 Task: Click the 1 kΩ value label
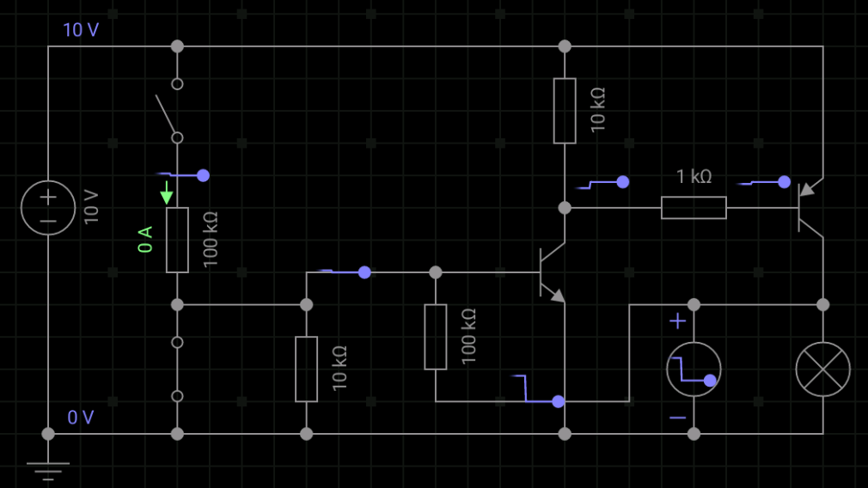tap(694, 176)
